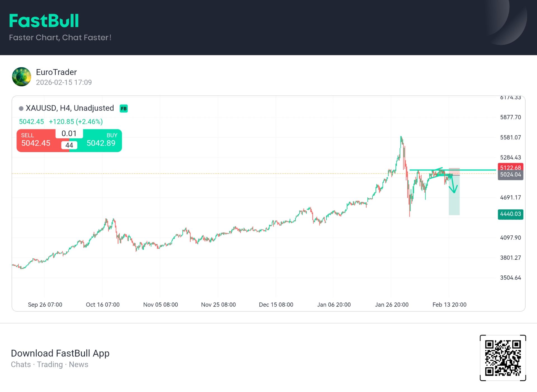The width and height of the screenshot is (537, 392).
Task: Click the spread value 44
Action: [69, 145]
